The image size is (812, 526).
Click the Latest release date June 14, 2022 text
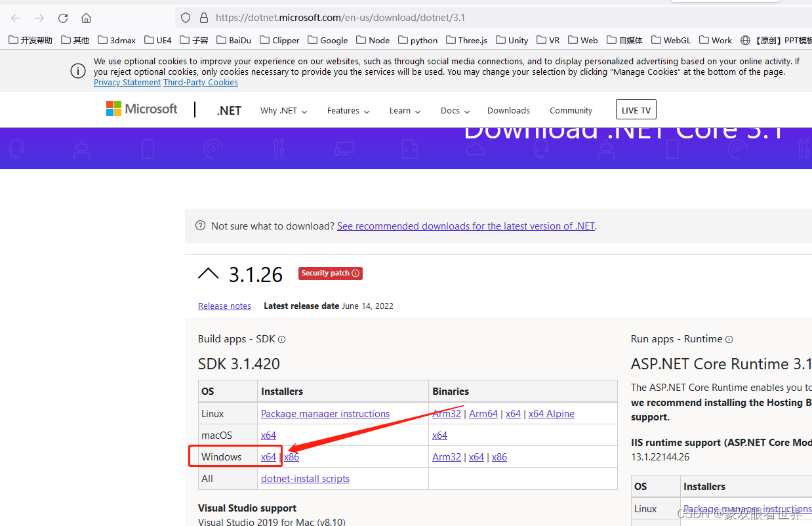click(329, 306)
